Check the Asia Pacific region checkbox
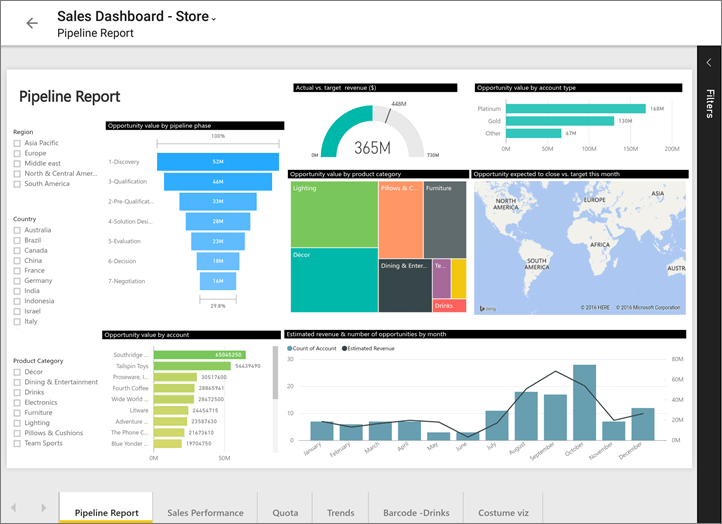 click(x=17, y=143)
